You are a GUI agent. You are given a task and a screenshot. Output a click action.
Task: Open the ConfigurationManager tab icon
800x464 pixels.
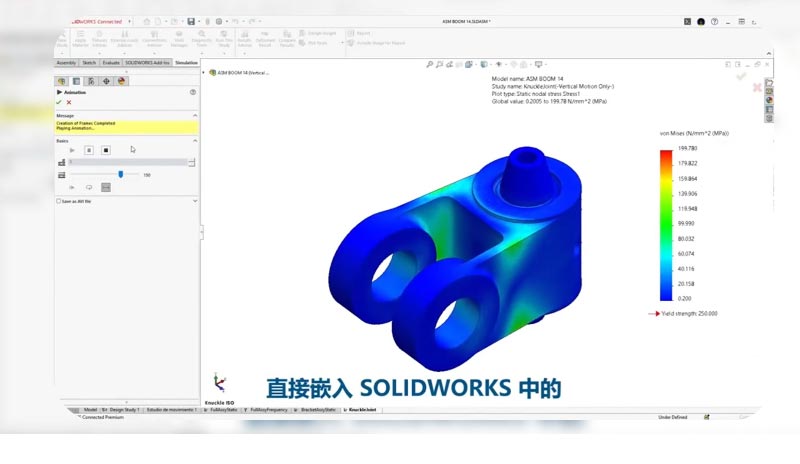point(91,81)
